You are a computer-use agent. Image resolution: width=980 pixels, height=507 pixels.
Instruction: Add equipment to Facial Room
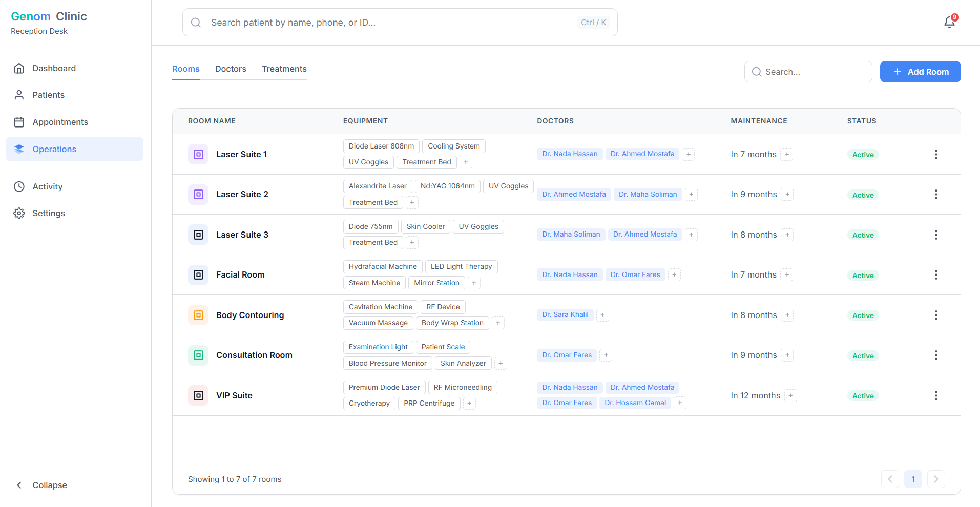(474, 283)
